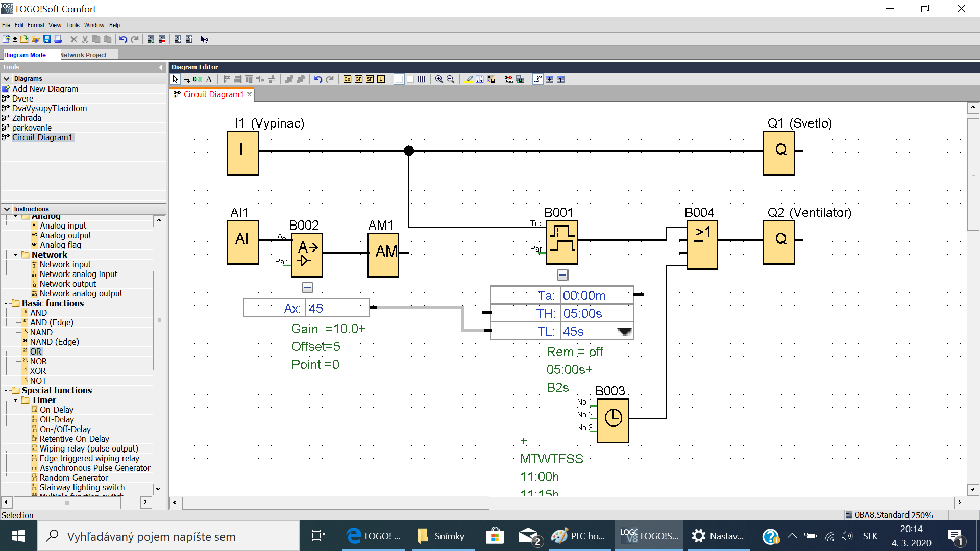This screenshot has width=980, height=551.
Task: Click the context Help arrow icon
Action: tap(204, 39)
